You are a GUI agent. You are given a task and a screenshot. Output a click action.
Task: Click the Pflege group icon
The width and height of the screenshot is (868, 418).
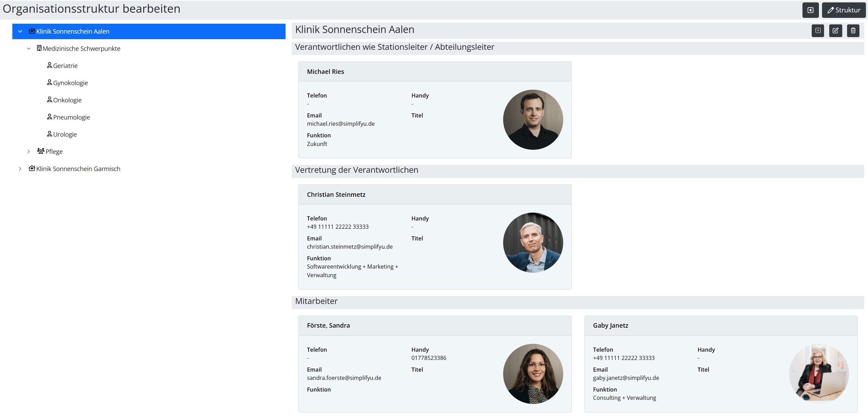[x=41, y=151]
